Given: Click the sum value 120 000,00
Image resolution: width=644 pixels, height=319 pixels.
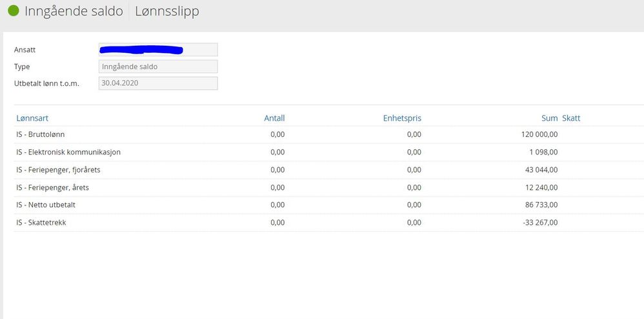Looking at the screenshot, I should pyautogui.click(x=539, y=134).
